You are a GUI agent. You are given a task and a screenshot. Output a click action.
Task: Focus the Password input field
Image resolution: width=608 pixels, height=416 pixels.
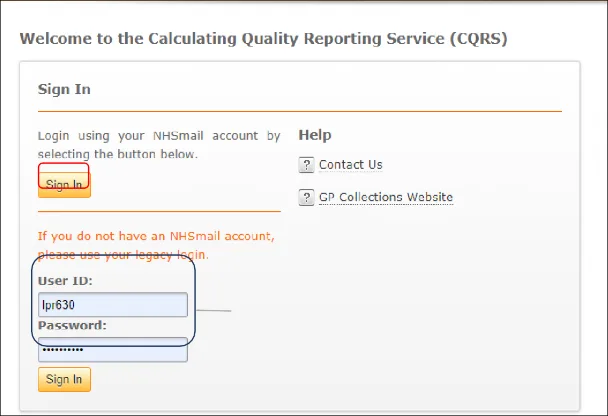113,350
